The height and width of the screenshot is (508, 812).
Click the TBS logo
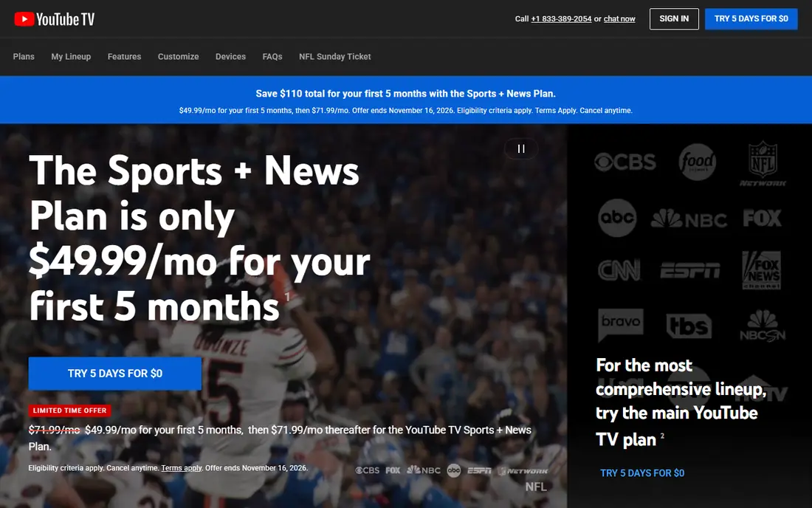689,326
